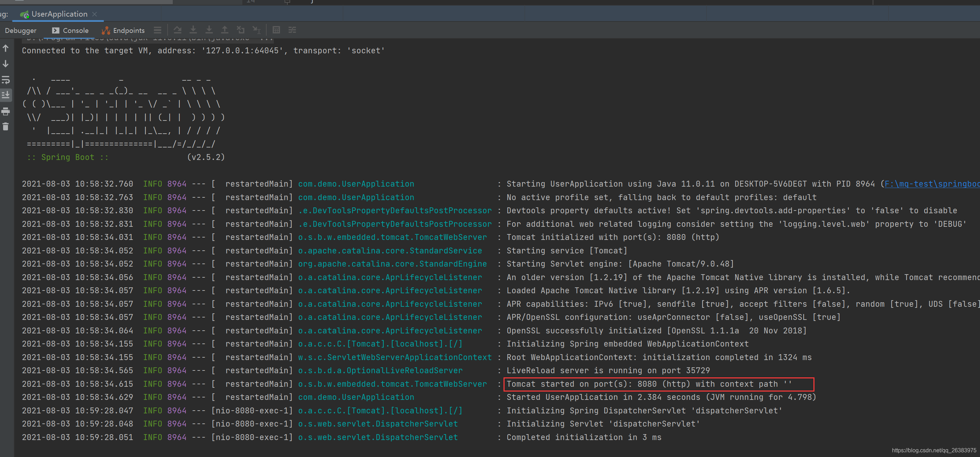Click Drop Frame toolbar icon

(x=240, y=30)
